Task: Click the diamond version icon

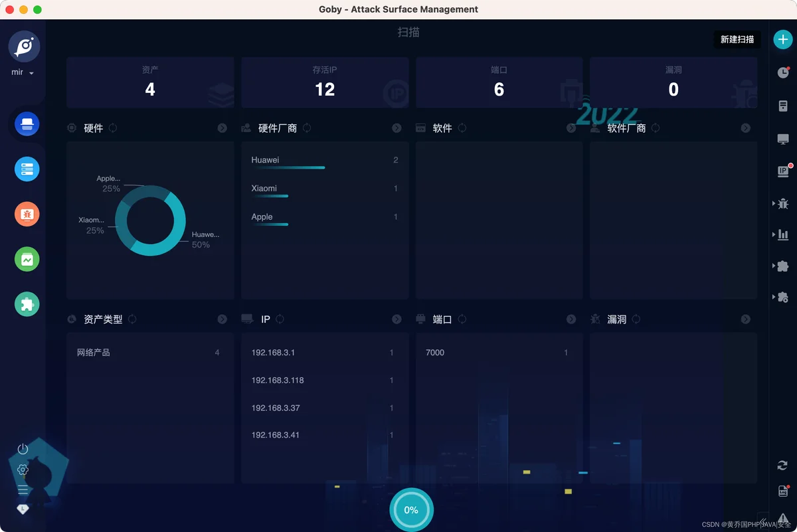Action: coord(23,509)
